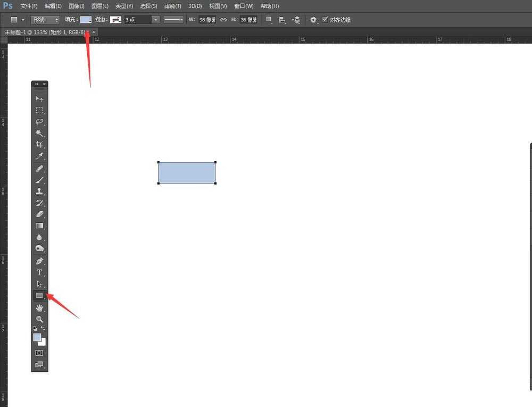
Task: Select the Pen tool
Action: click(39, 261)
